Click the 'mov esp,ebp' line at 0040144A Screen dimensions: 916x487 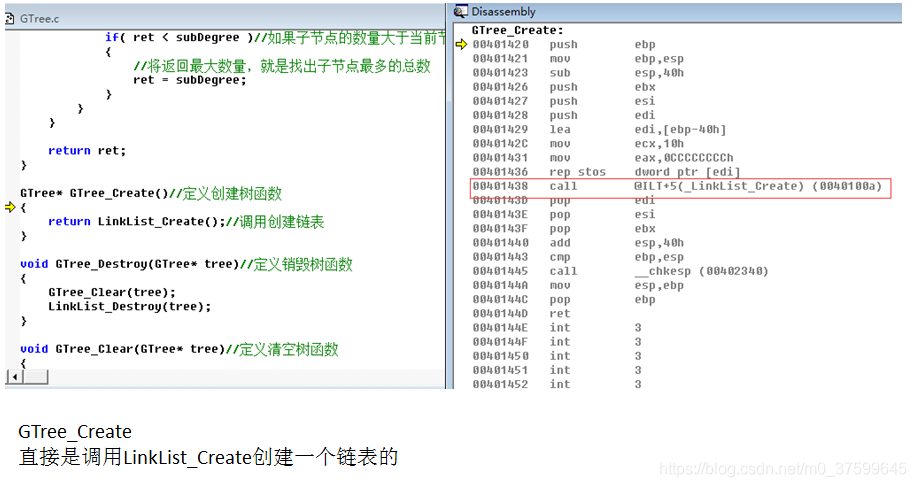pos(578,285)
